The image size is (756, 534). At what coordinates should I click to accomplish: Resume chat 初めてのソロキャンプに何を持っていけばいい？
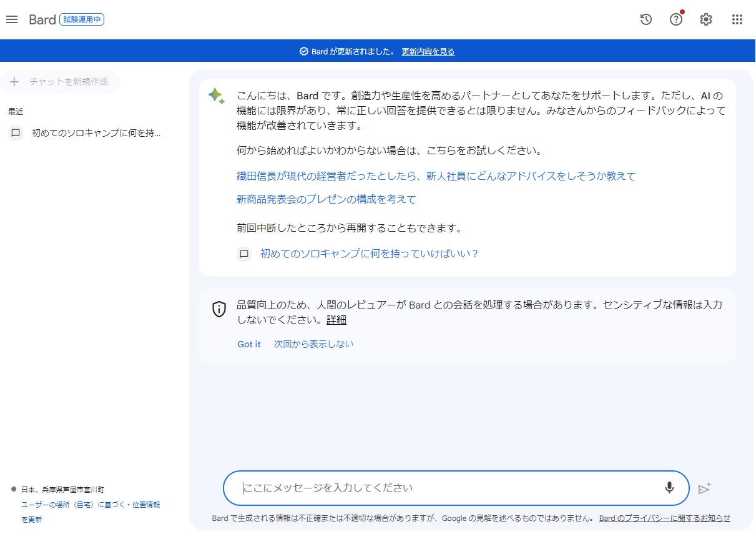pos(370,254)
